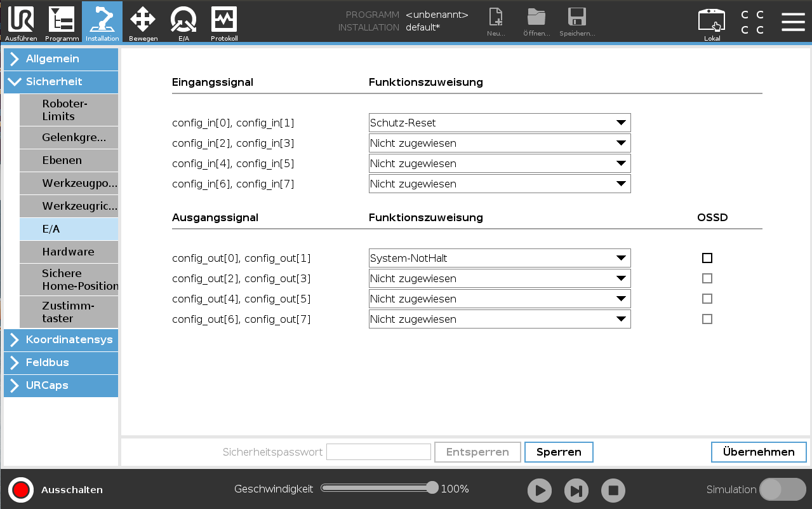Click the Geschwindigkeit speed slider

(x=378, y=488)
